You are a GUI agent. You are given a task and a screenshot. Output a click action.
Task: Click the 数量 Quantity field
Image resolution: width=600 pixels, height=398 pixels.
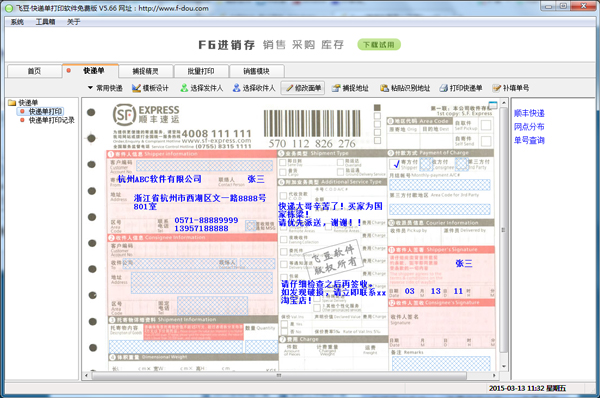tap(261, 347)
